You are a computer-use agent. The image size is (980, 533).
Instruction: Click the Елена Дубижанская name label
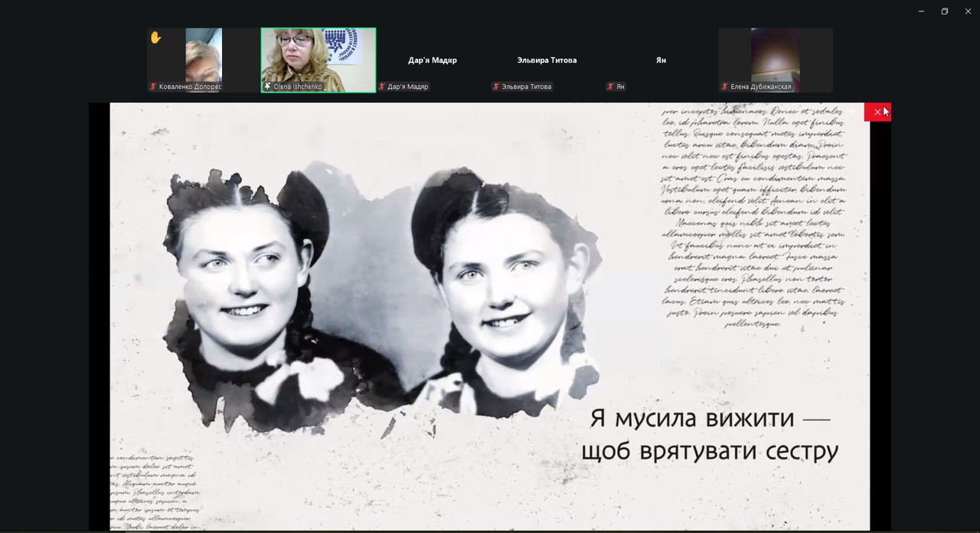click(x=760, y=87)
